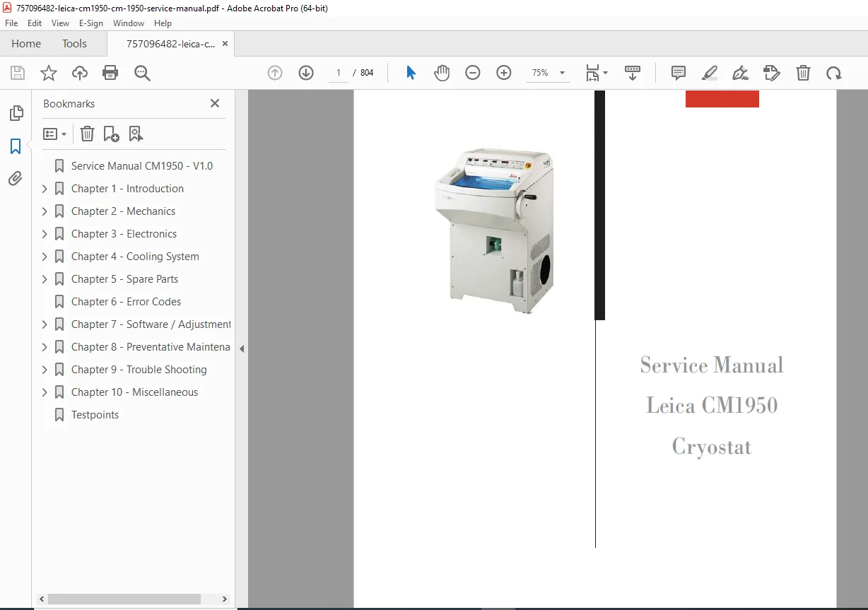Add new bookmark icon in Bookmarks panel
The height and width of the screenshot is (610, 868).
coord(111,134)
